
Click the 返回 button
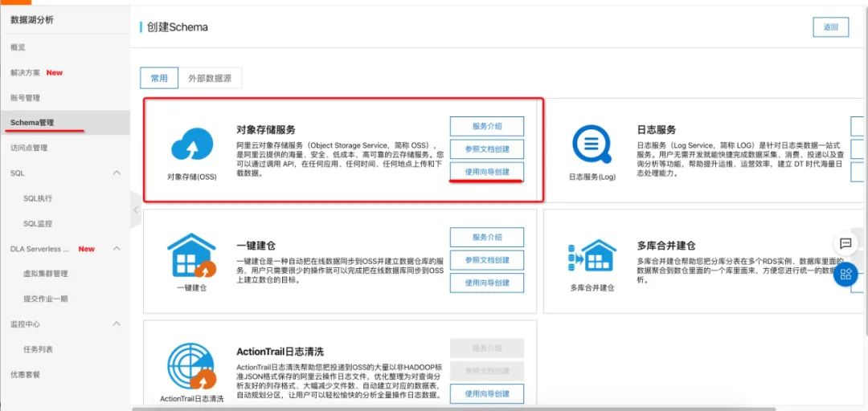830,27
